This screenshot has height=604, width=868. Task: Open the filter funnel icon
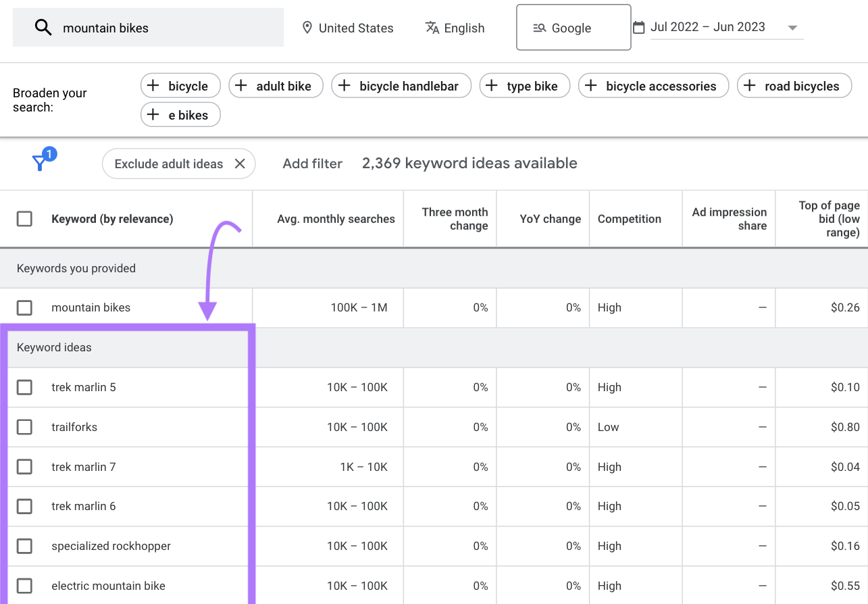(41, 163)
